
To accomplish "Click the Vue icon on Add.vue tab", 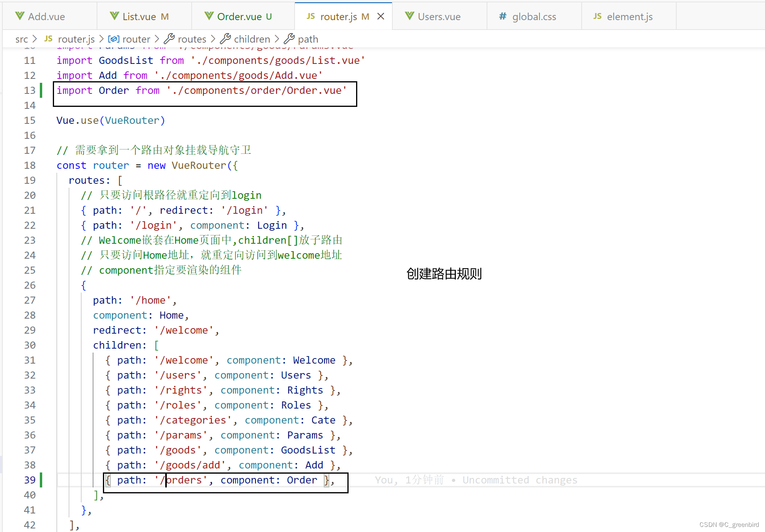I will pyautogui.click(x=20, y=16).
